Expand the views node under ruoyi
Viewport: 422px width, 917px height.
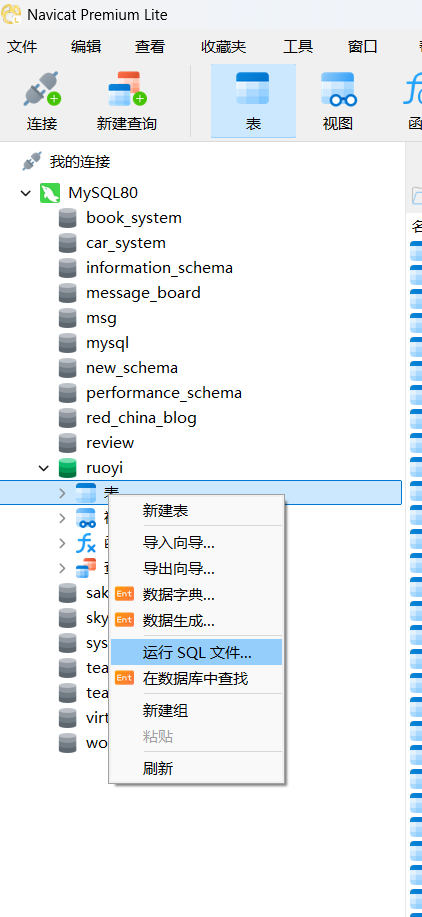62,518
